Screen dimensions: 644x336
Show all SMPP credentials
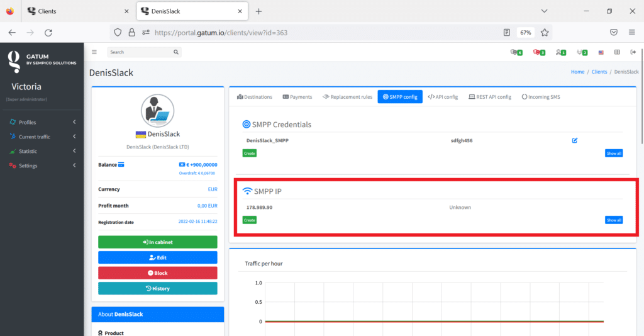click(x=614, y=153)
